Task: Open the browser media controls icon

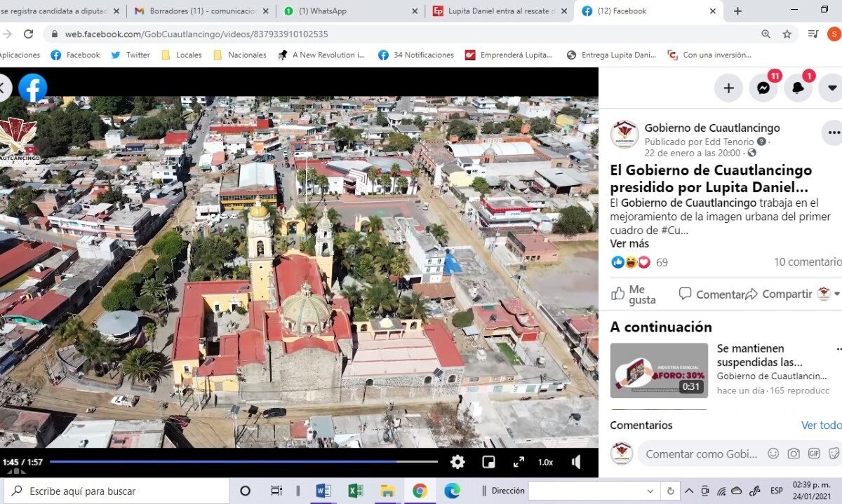Action: (x=813, y=34)
